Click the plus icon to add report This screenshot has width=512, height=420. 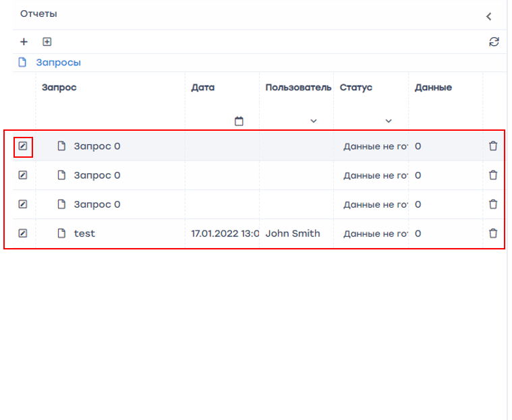(x=24, y=42)
